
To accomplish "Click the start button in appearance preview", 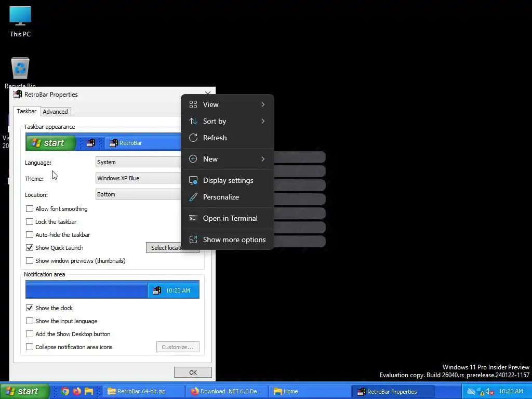I will [50, 143].
